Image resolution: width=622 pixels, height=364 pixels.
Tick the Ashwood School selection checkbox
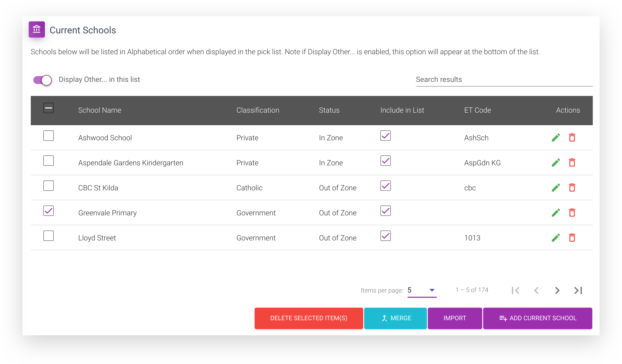[49, 136]
